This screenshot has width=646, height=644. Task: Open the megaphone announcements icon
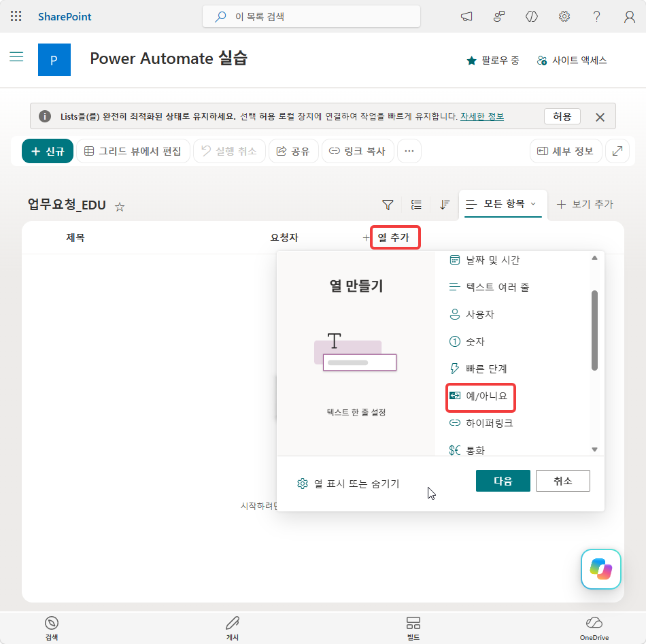tap(466, 16)
